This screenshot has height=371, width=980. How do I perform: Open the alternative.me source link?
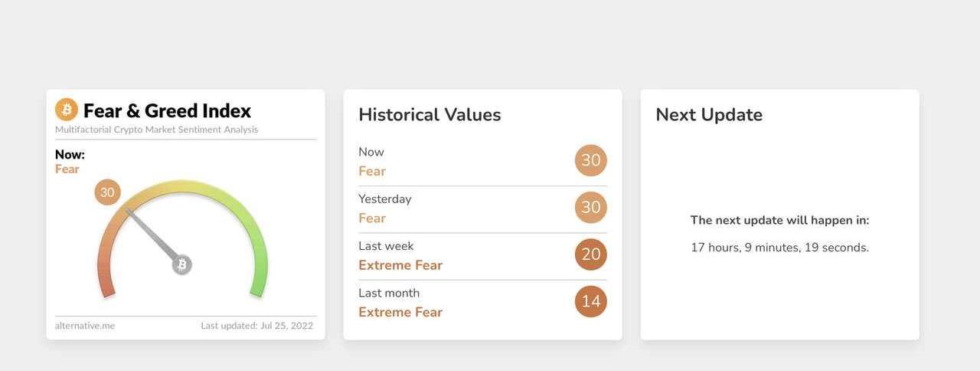tap(85, 325)
